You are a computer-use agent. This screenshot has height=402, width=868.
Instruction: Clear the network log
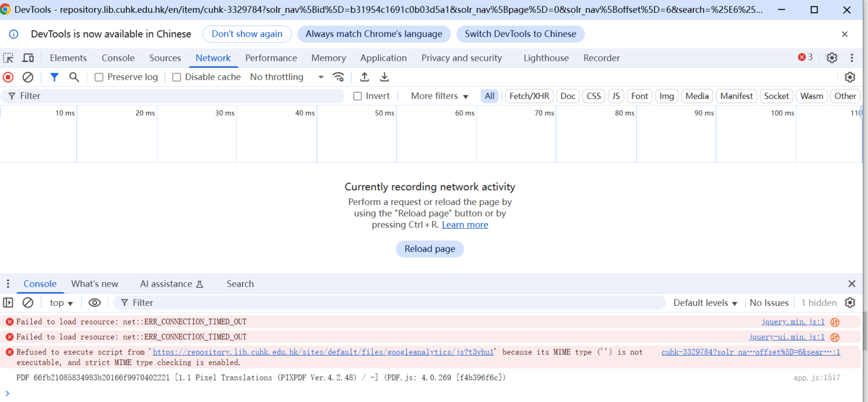28,77
